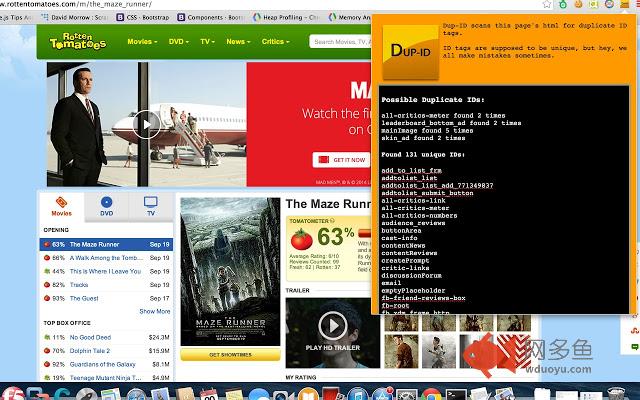640x400 pixels.
Task: Open Teenage Mutant Ninja T... link
Action: (x=105, y=378)
